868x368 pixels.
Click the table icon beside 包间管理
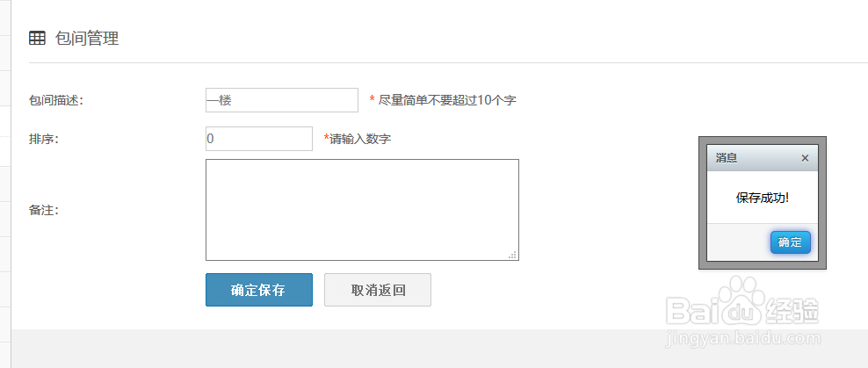click(37, 38)
